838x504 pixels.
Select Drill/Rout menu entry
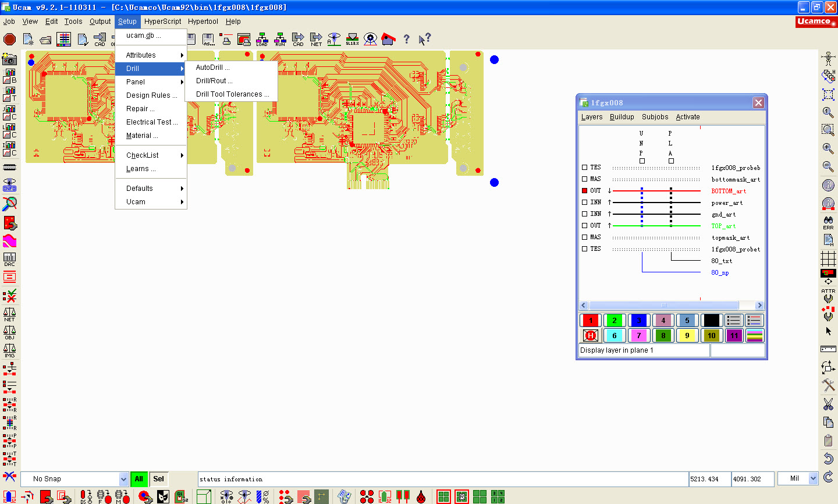pos(231,81)
